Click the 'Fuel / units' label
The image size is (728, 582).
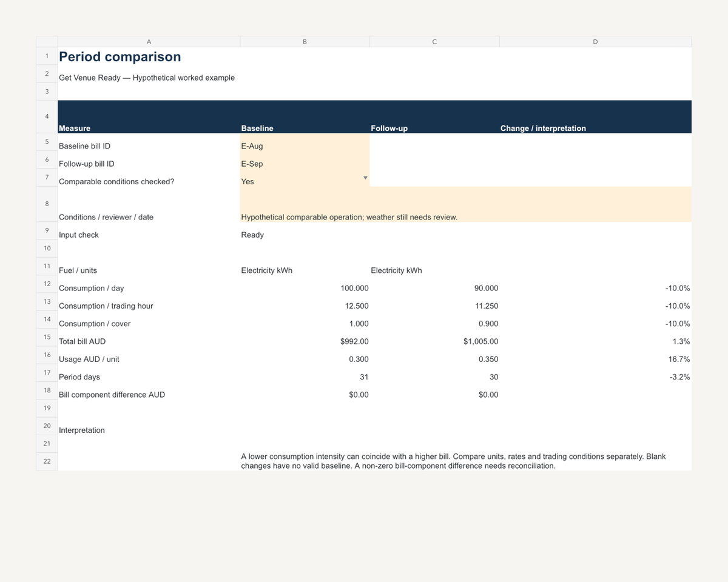[x=78, y=270]
